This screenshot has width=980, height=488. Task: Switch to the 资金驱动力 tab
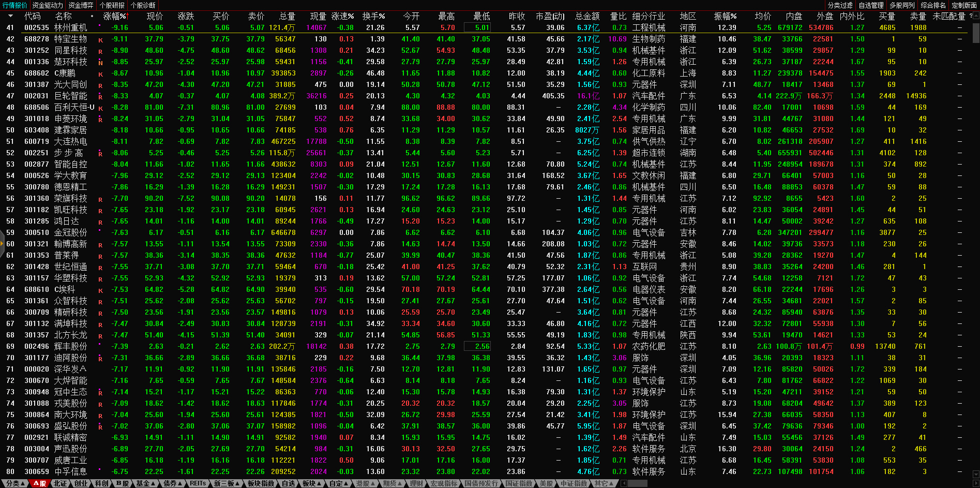coord(48,5)
